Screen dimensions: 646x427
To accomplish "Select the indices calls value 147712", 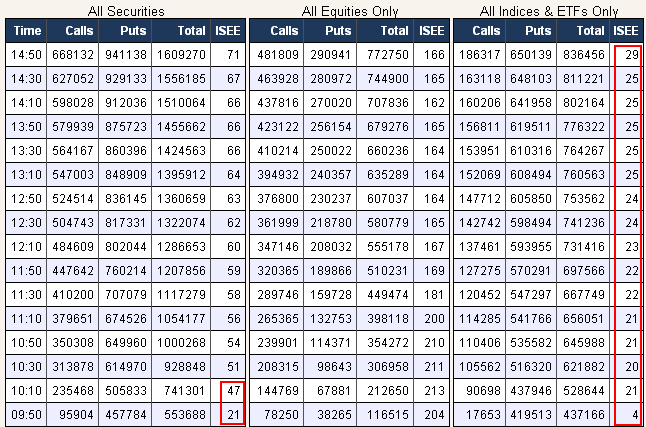I will [479, 199].
